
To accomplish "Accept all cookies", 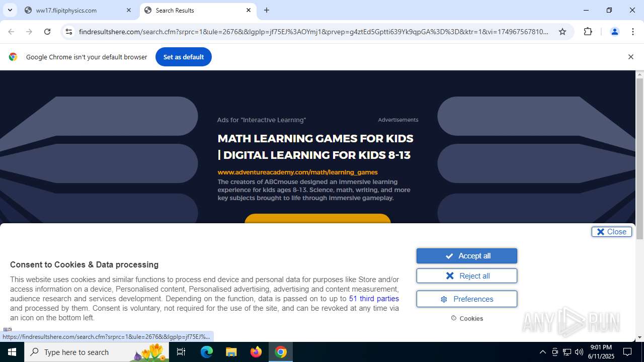I will click(467, 256).
